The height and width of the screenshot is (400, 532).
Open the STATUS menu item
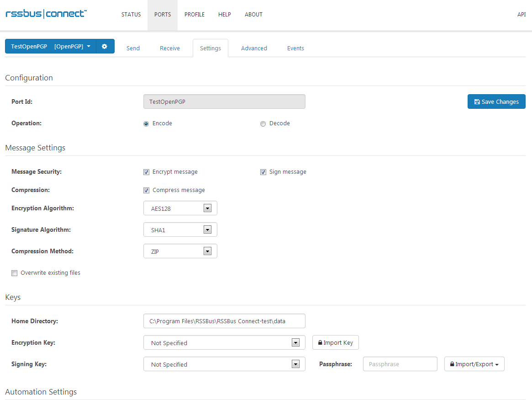[x=131, y=15]
